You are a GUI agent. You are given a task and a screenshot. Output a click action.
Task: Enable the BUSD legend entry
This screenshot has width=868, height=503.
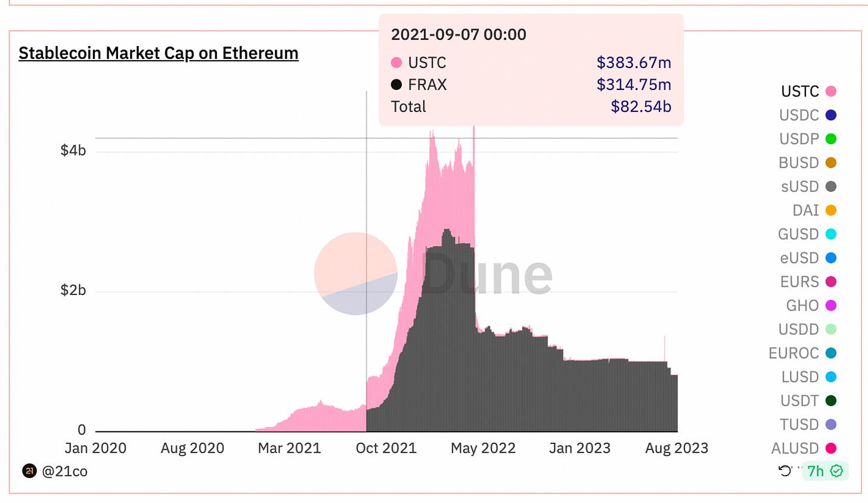pos(798,163)
